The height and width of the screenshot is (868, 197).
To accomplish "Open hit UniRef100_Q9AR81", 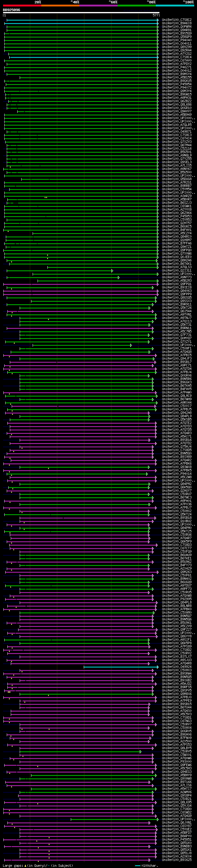I will click(x=177, y=30).
